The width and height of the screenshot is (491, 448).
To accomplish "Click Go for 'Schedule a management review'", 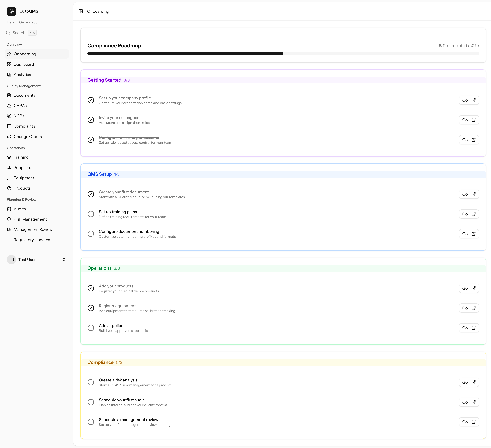I will click(469, 422).
